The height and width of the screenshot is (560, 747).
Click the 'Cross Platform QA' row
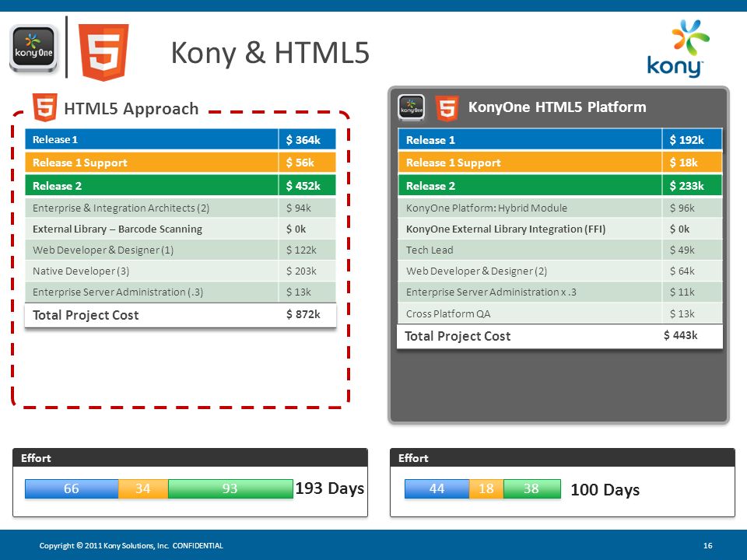(x=560, y=313)
